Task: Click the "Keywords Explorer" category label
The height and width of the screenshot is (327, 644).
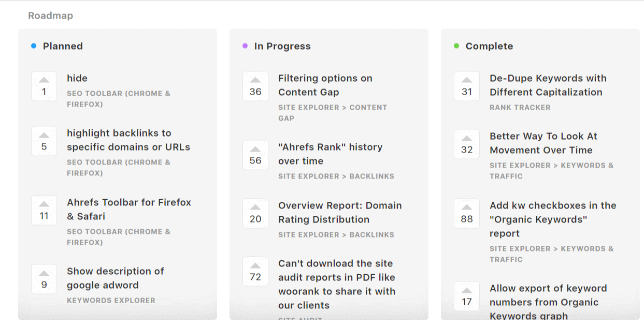Action: click(111, 300)
